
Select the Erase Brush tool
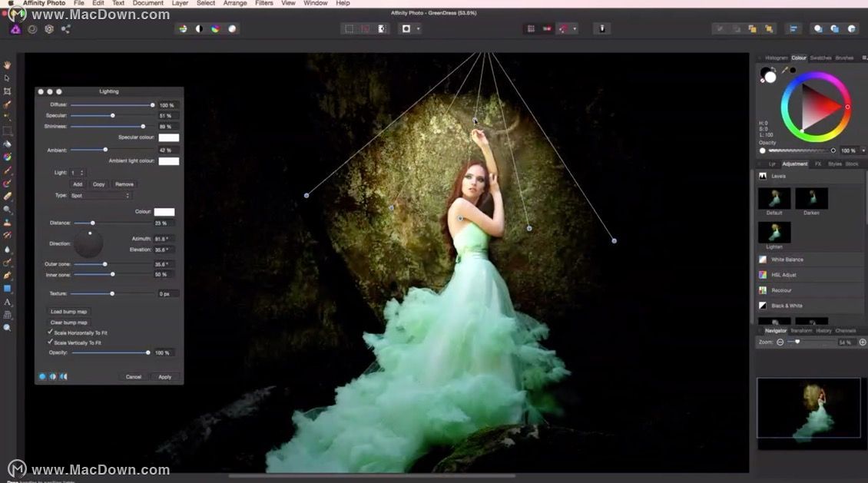[7, 197]
